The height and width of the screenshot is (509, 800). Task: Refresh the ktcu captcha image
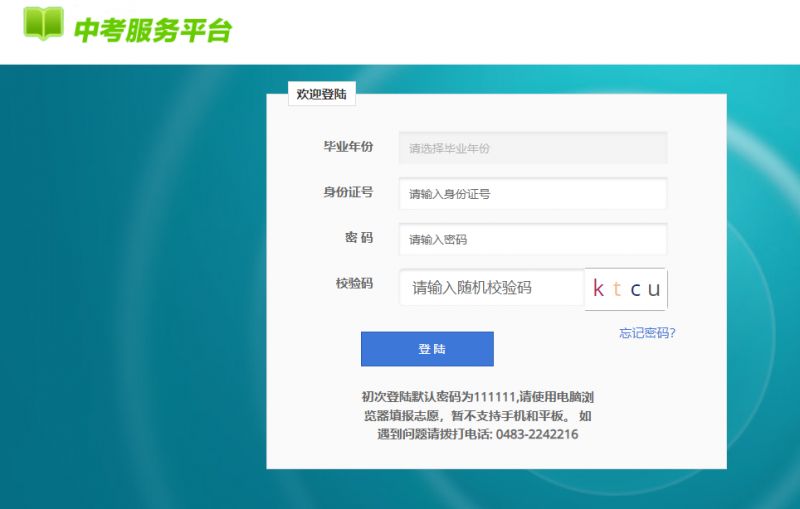[626, 289]
